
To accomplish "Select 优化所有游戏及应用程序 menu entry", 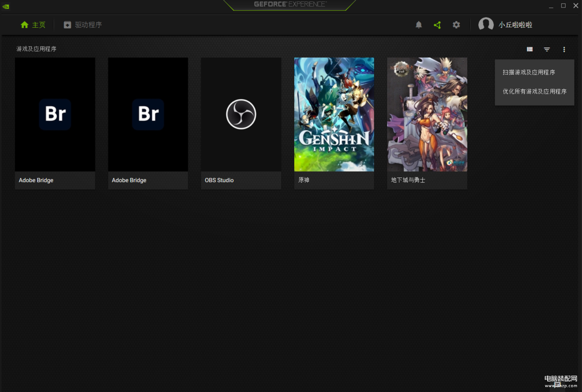I will 534,92.
